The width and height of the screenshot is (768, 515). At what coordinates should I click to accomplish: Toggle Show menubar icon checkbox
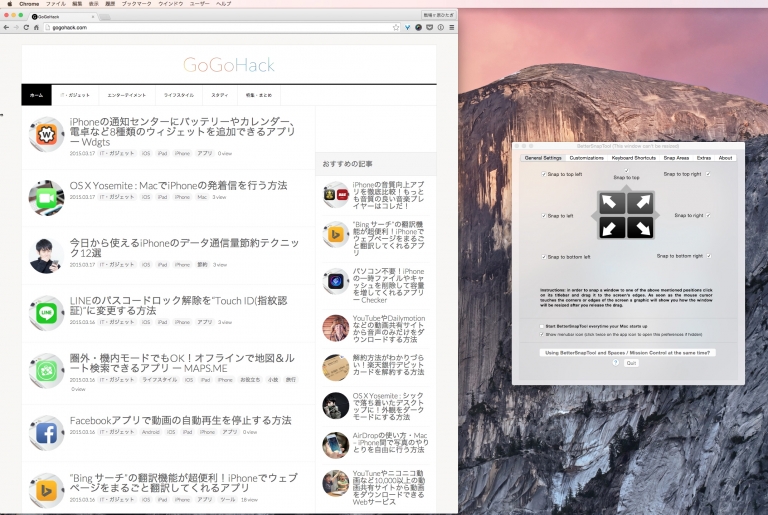pos(542,335)
